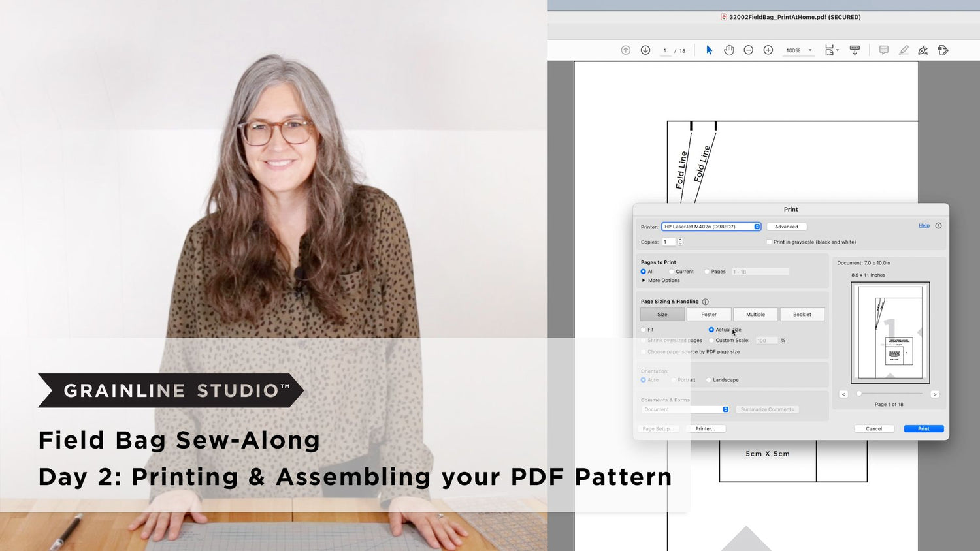Click the Printer... button
The height and width of the screenshot is (551, 980).
pos(706,429)
